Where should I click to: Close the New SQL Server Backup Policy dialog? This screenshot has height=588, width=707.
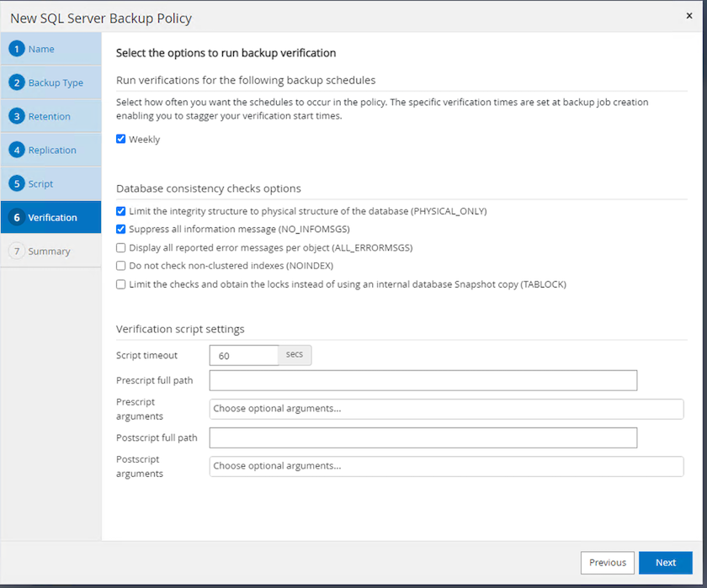click(x=689, y=16)
